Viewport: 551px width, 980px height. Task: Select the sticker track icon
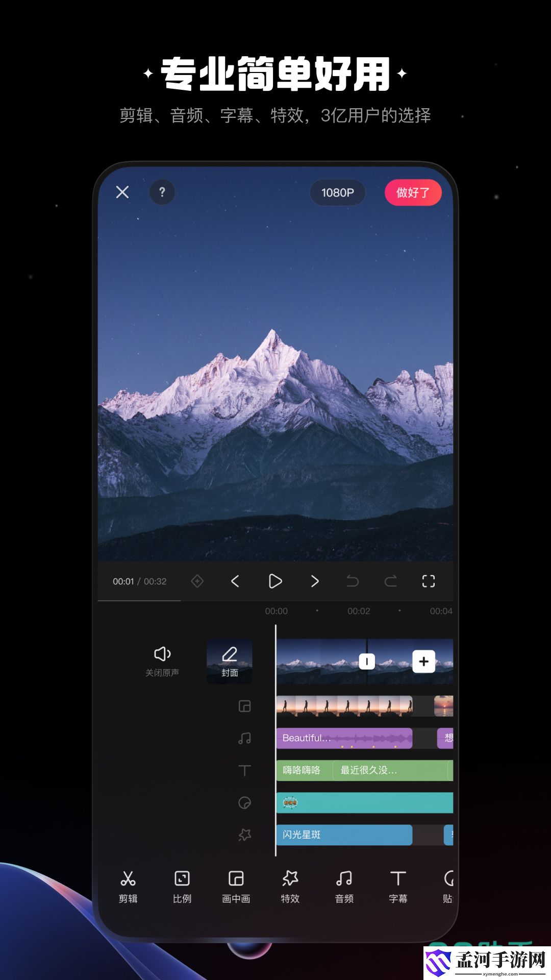245,803
